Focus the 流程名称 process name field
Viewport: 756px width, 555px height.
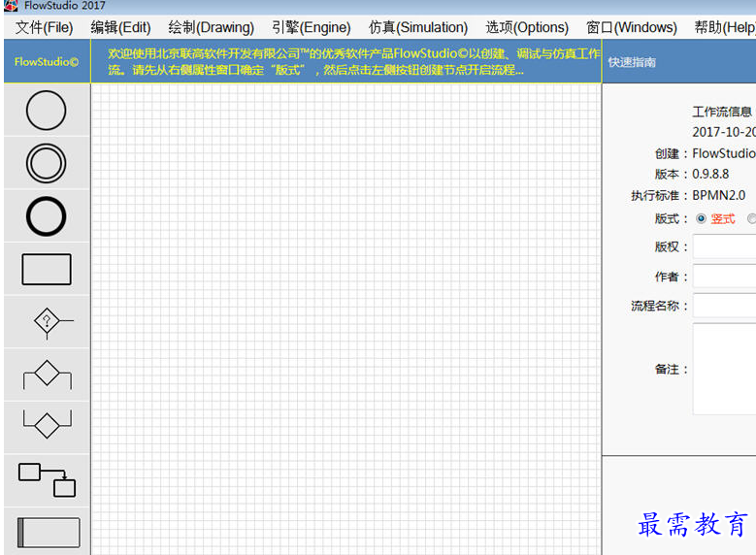(724, 306)
